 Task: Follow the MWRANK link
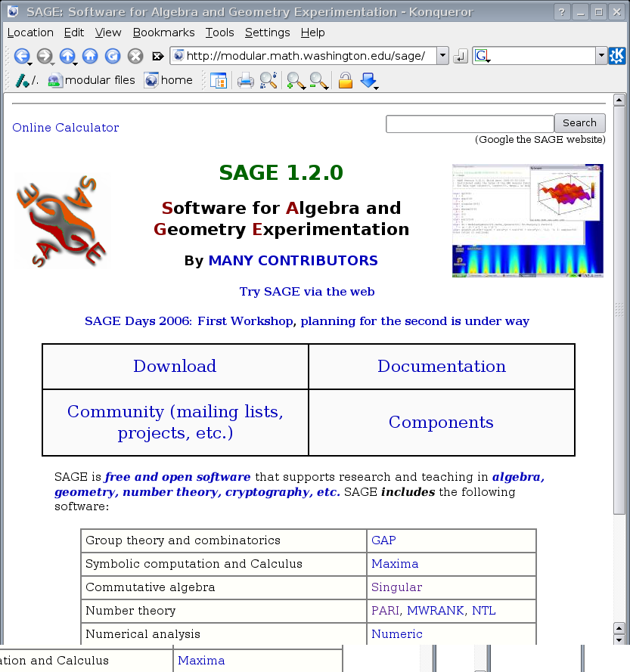(436, 610)
